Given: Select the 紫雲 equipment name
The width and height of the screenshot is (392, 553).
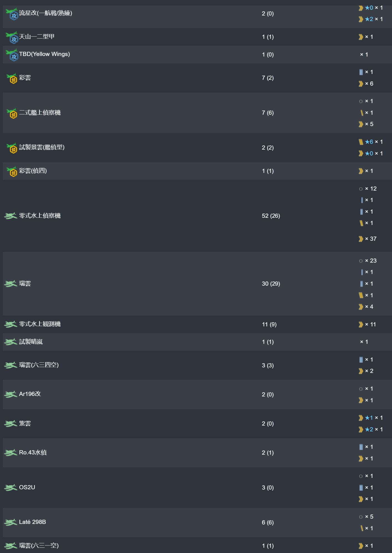Looking at the screenshot, I should 25,423.
